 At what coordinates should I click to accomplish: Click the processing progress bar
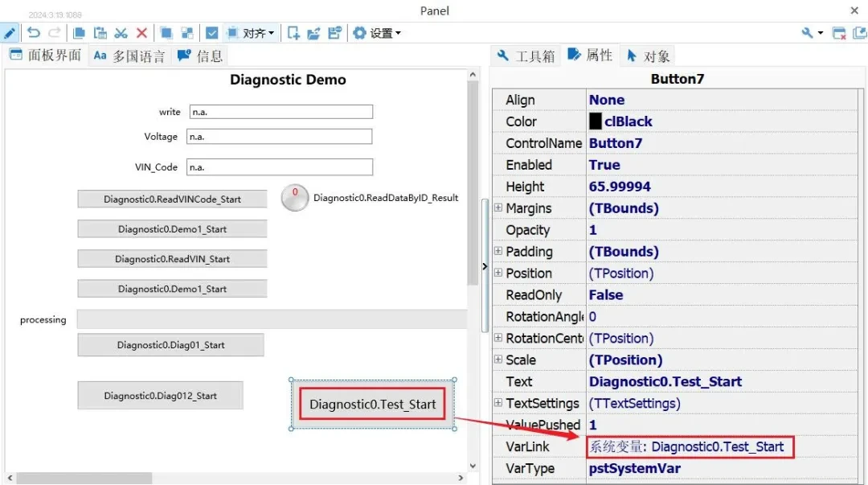[x=272, y=319]
